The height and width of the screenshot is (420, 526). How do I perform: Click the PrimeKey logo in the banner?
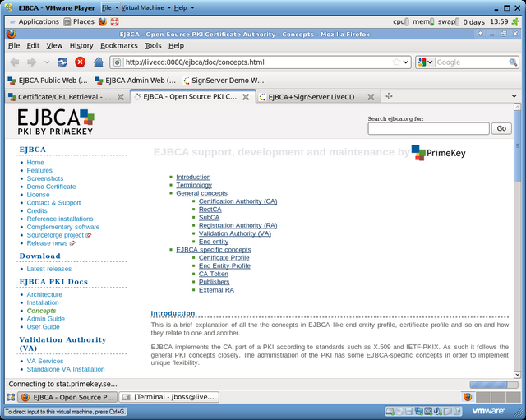438,153
